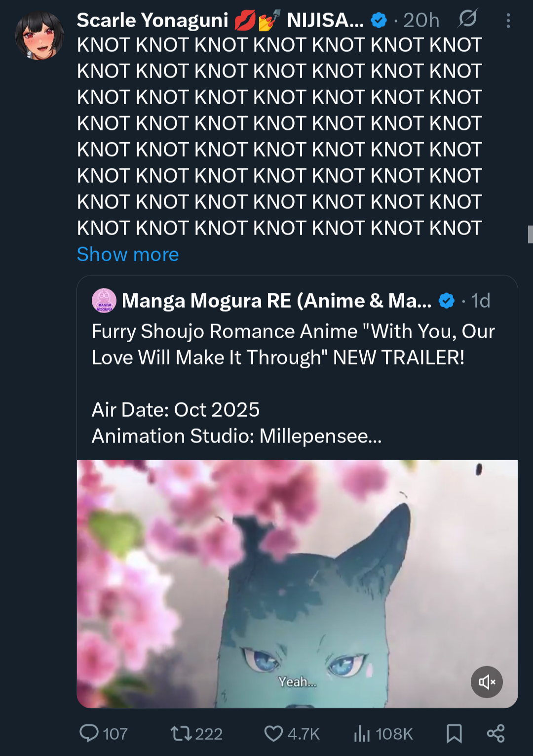533x756 pixels.
Task: Click Manga Mogura's verified checkmark badge
Action: [x=447, y=301]
